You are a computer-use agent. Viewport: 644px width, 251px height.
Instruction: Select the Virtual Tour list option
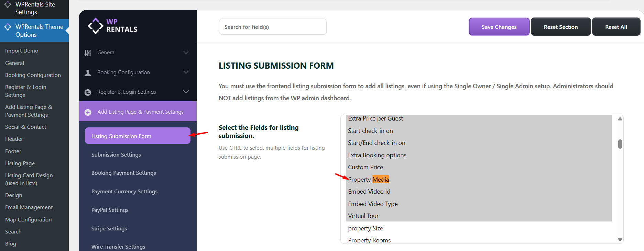click(363, 216)
